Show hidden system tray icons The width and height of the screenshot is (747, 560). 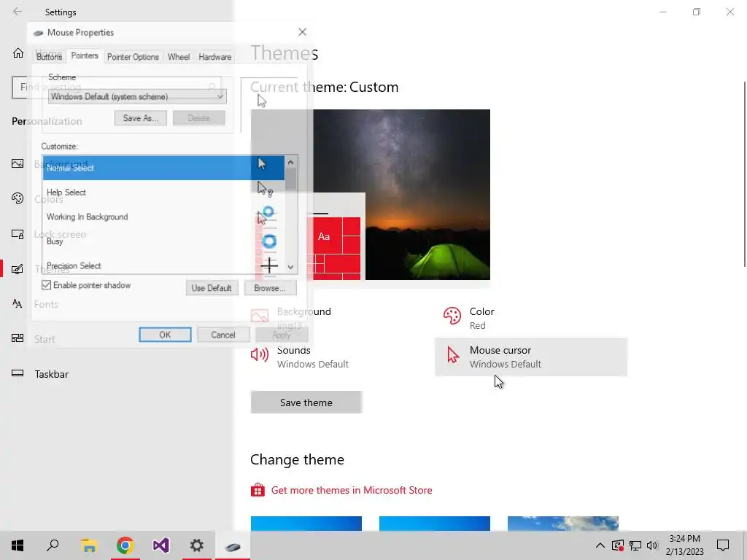[600, 545]
